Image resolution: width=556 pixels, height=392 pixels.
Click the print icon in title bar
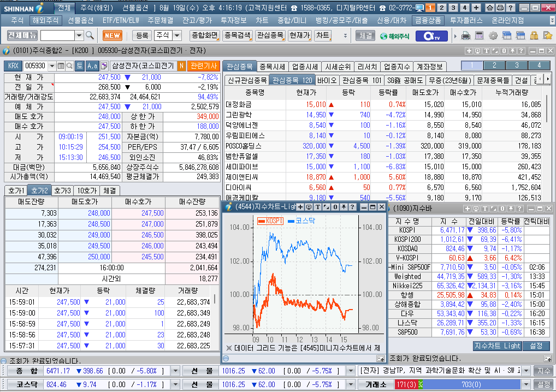click(500, 8)
